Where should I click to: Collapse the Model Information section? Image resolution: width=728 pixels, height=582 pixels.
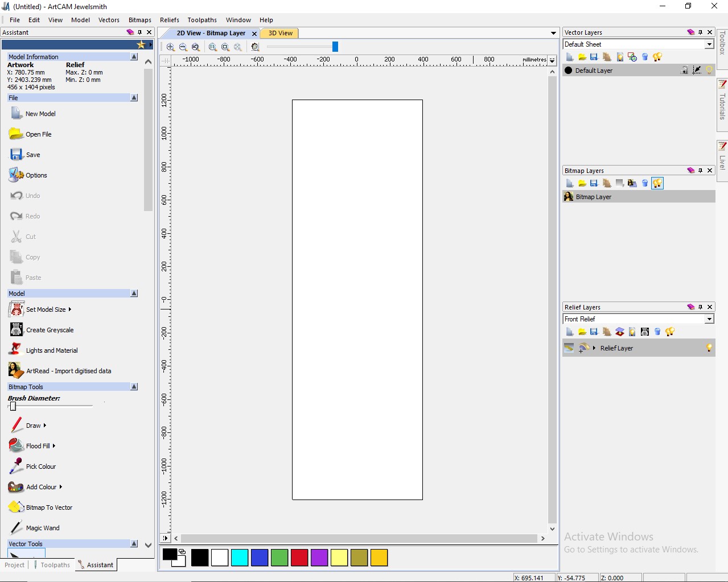134,57
